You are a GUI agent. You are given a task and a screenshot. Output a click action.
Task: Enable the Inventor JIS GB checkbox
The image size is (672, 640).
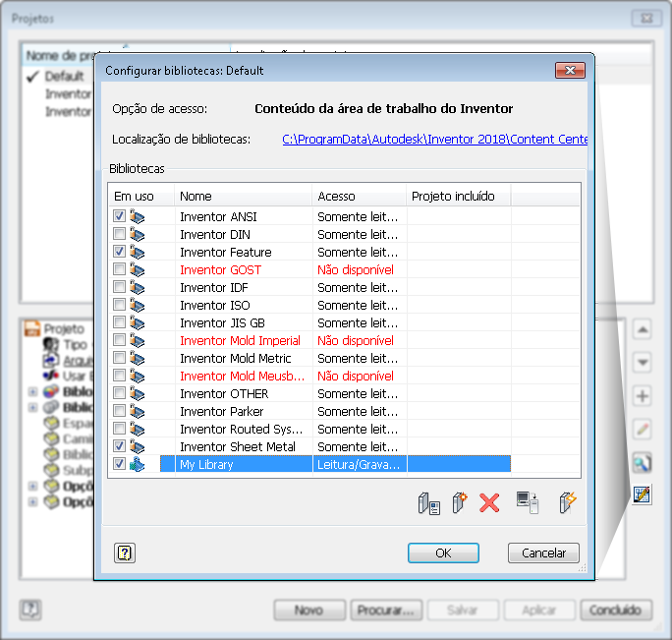119,321
